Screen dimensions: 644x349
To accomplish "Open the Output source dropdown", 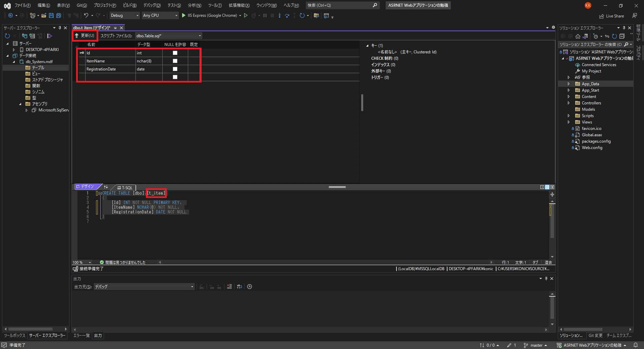I will (x=144, y=287).
